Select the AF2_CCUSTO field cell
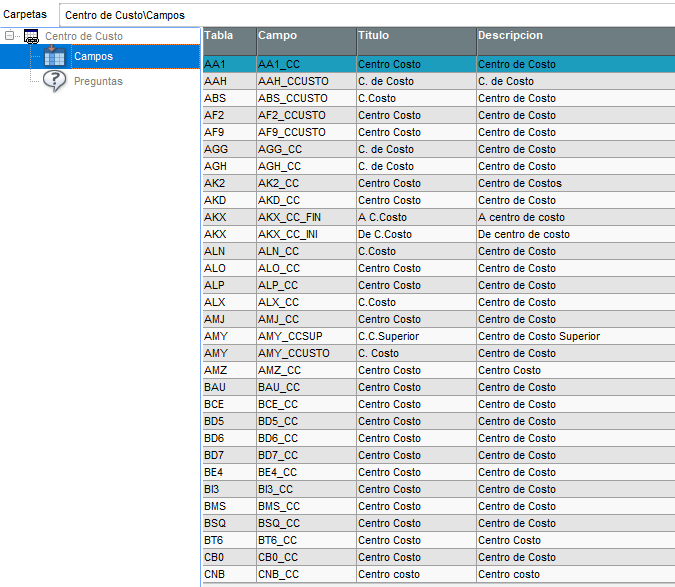Screen dimensions: 675x587 click(x=307, y=115)
